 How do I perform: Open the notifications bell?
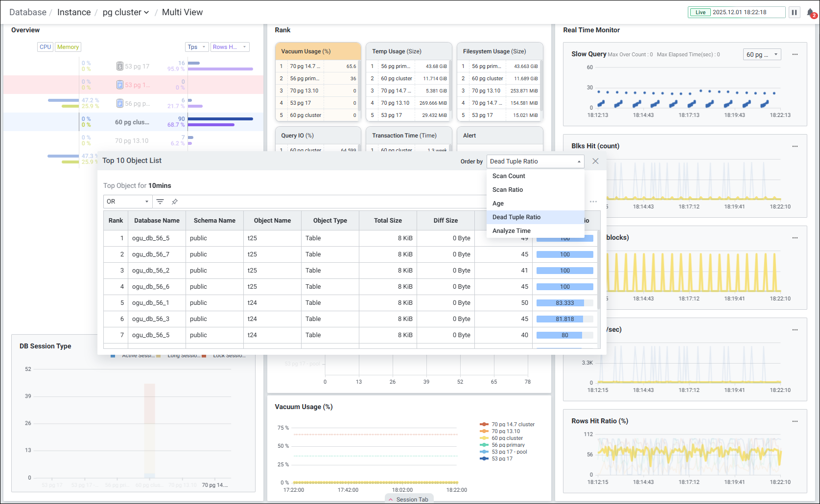(x=811, y=13)
